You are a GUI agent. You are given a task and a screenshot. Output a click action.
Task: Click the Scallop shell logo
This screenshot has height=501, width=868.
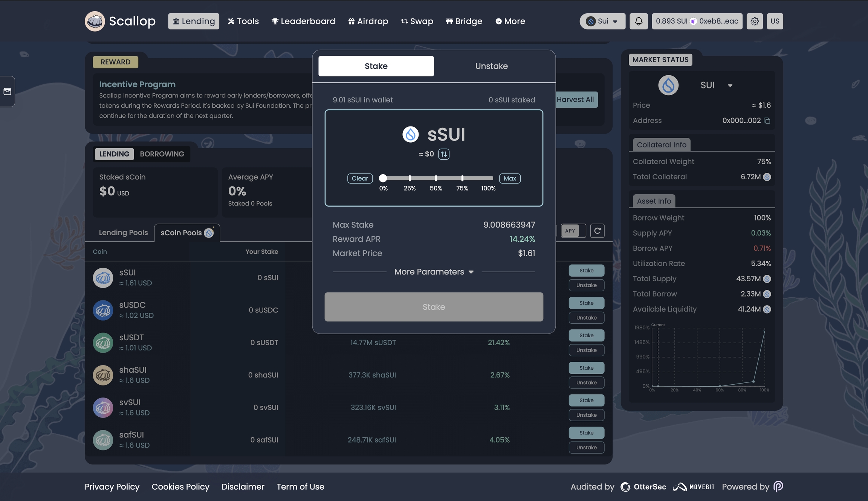pyautogui.click(x=95, y=21)
